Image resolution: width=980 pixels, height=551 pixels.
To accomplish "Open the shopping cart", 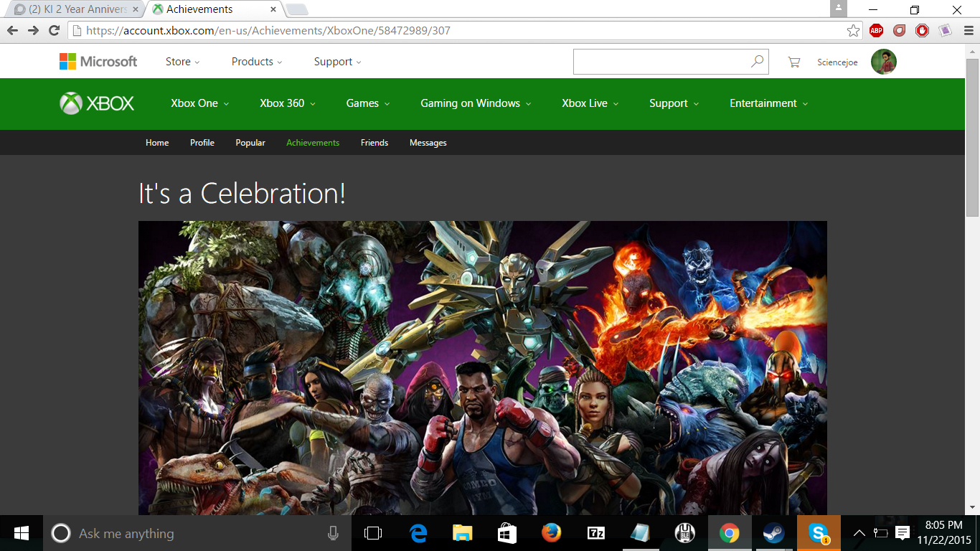I will (793, 62).
